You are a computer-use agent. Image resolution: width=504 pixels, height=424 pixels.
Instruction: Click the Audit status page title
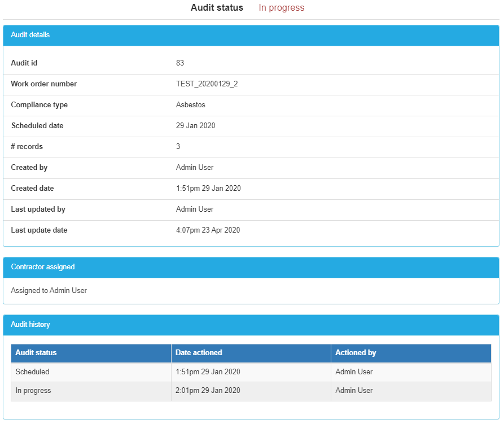coord(217,8)
